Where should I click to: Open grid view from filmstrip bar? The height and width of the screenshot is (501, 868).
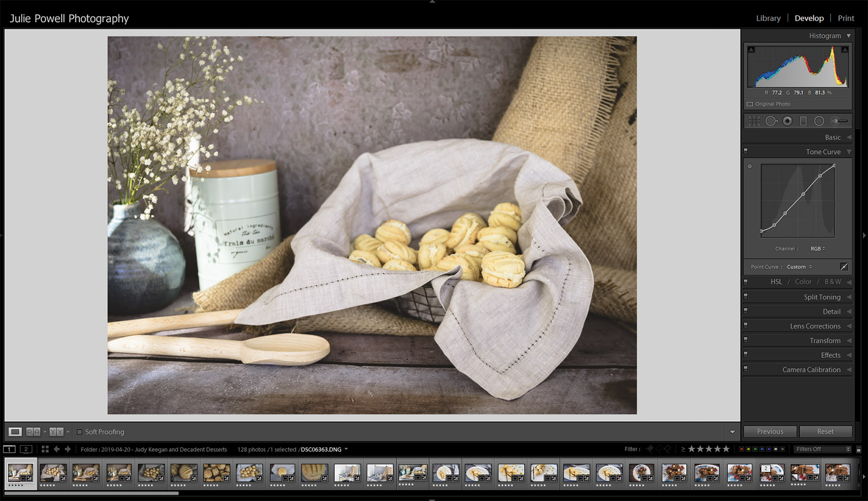45,449
